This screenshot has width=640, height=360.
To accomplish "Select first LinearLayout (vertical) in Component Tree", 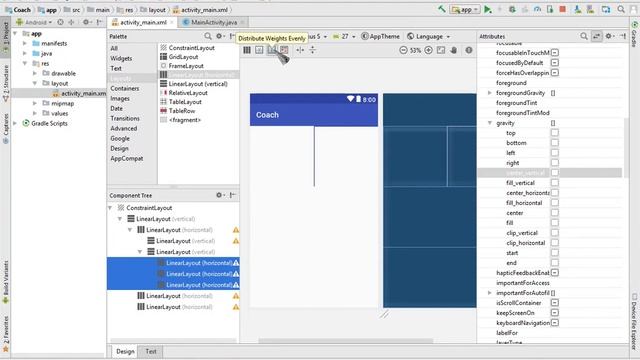I will click(x=165, y=219).
